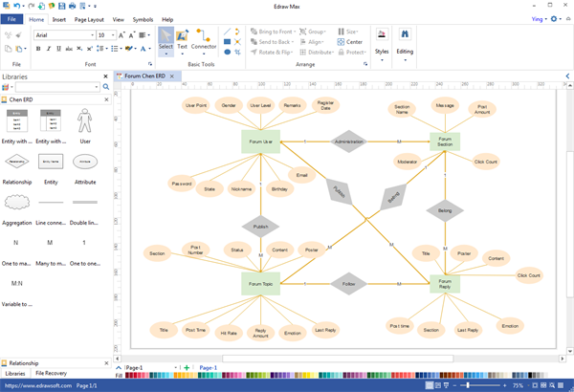Select the Aggregation cloud shape
Viewport: 574px width, 392px height.
point(17,202)
